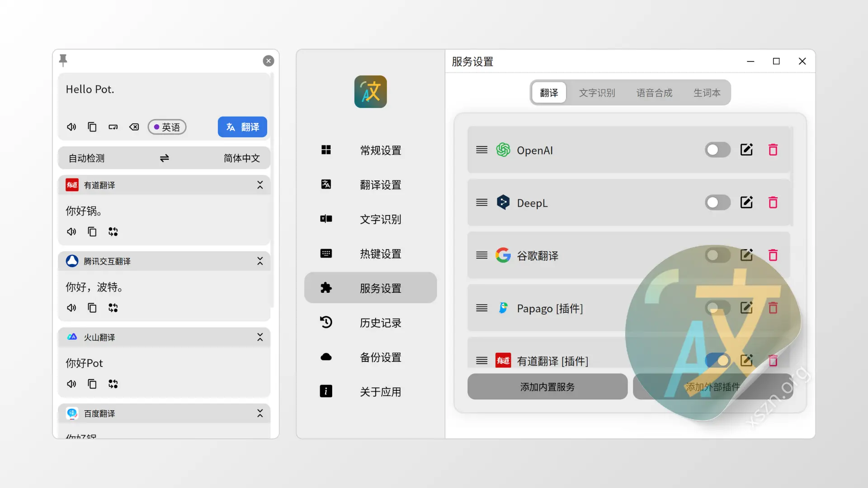868x488 pixels.
Task: Collapse the 有道翻译 result panel
Action: [x=260, y=185]
